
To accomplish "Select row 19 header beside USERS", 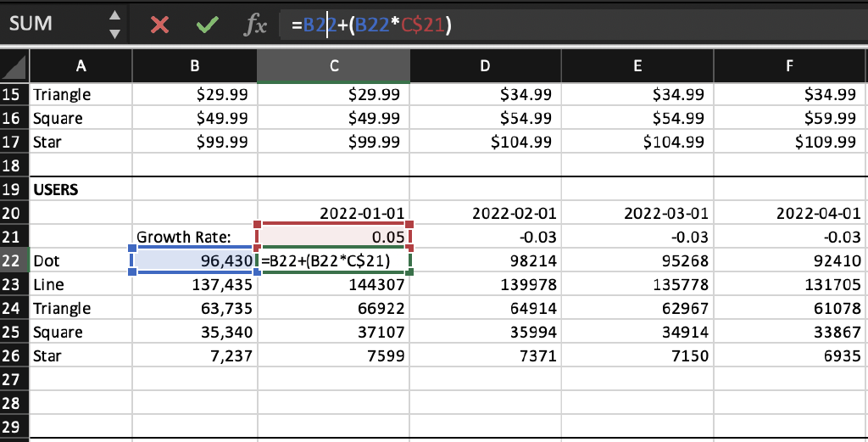I will (x=14, y=189).
